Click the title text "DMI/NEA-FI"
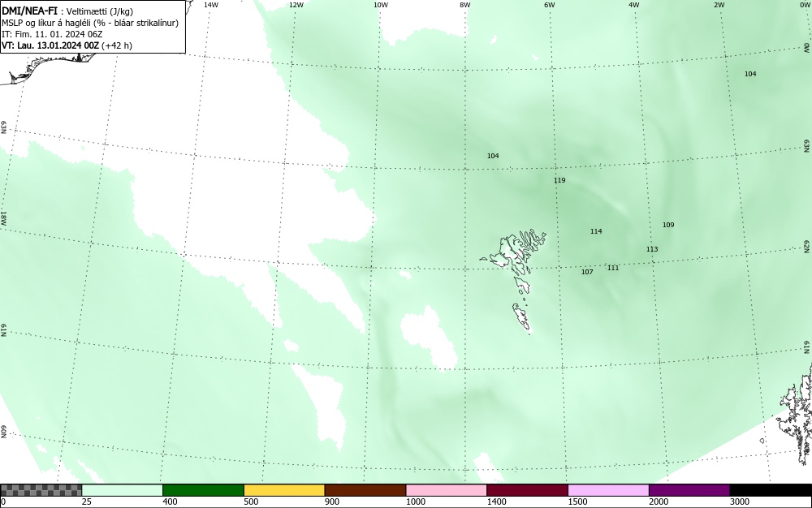Image resolution: width=812 pixels, height=508 pixels. tap(29, 11)
